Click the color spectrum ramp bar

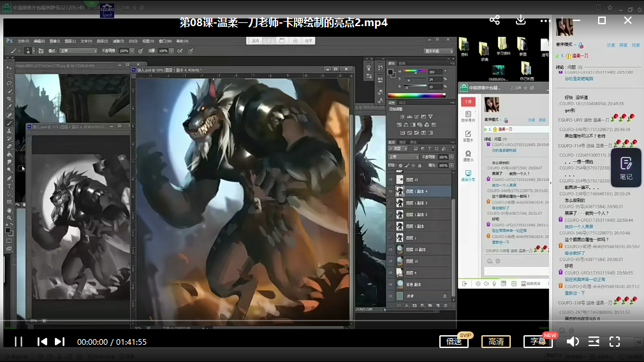coord(416,95)
